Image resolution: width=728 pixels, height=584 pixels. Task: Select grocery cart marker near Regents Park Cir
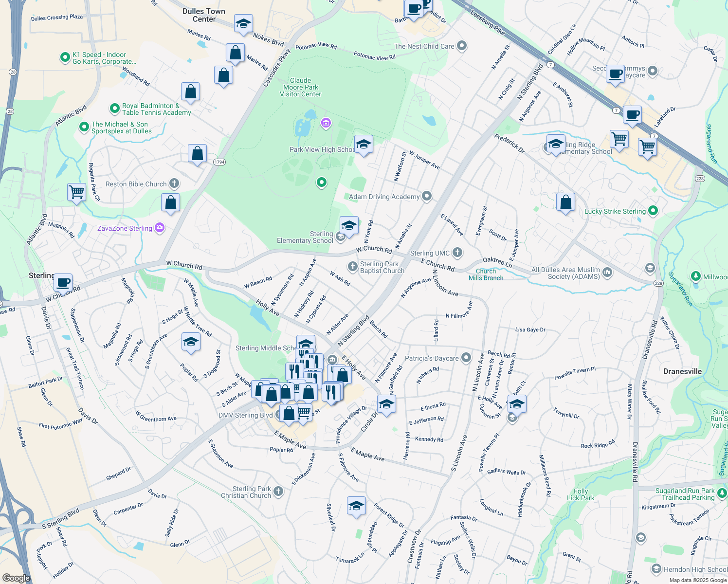tap(77, 192)
